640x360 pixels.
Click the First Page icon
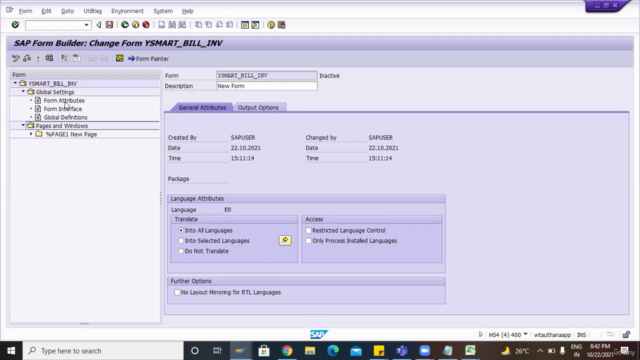click(198, 25)
